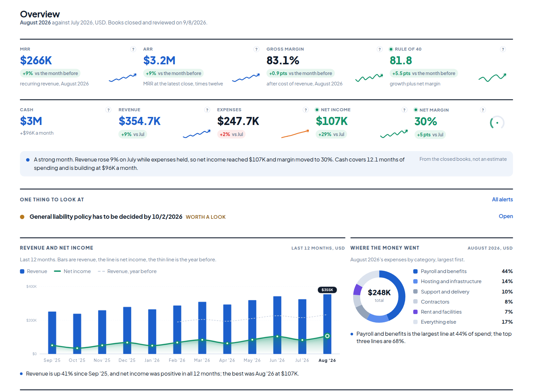This screenshot has width=533, height=392.
Task: Open the Rule of 40 help icon
Action: pyautogui.click(x=503, y=49)
